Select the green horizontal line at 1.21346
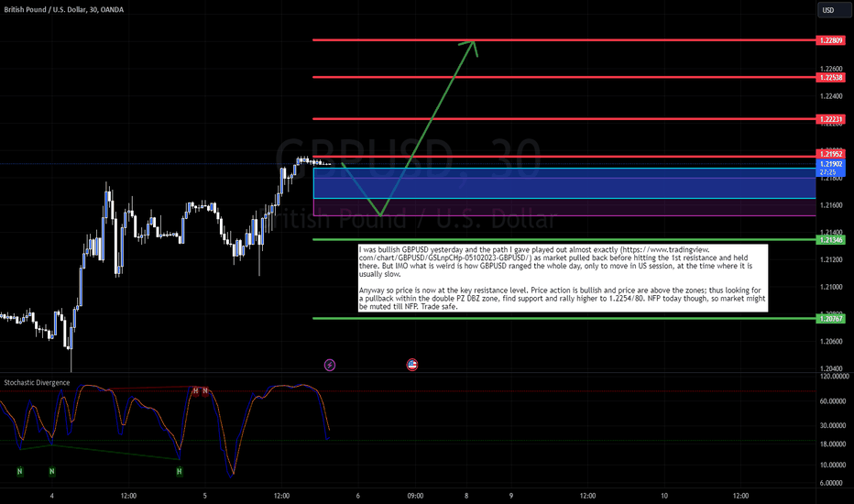This screenshot has height=504, width=854. click(x=564, y=240)
